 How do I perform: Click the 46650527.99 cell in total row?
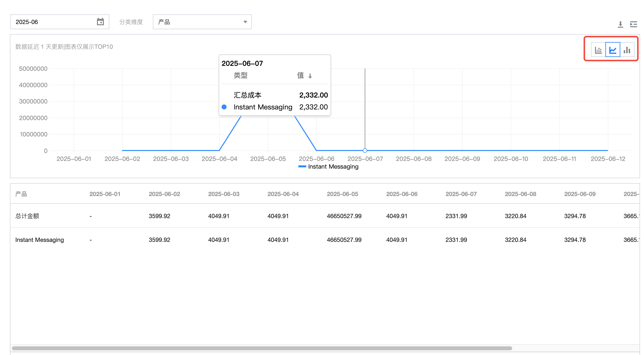point(344,216)
